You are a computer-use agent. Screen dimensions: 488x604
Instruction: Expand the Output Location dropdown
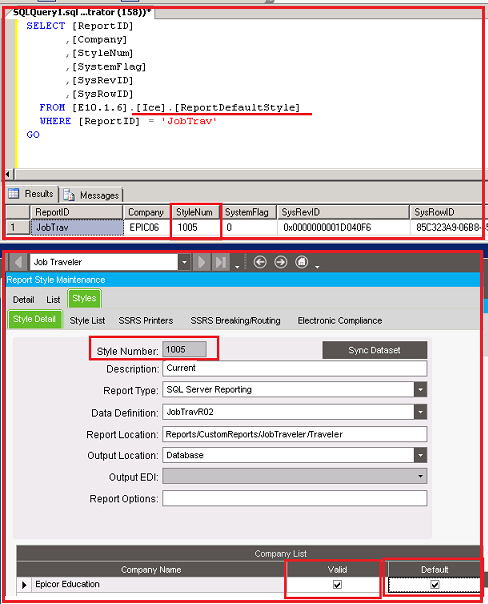tap(420, 455)
